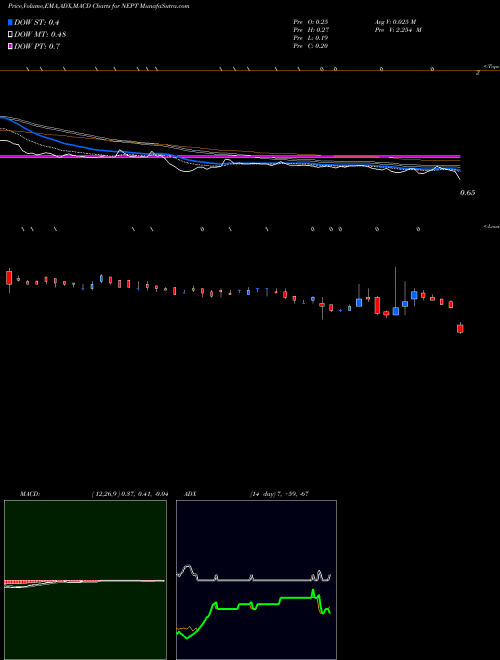
Task: Click the 'Pre O: 0.25' value
Action: click(x=311, y=21)
